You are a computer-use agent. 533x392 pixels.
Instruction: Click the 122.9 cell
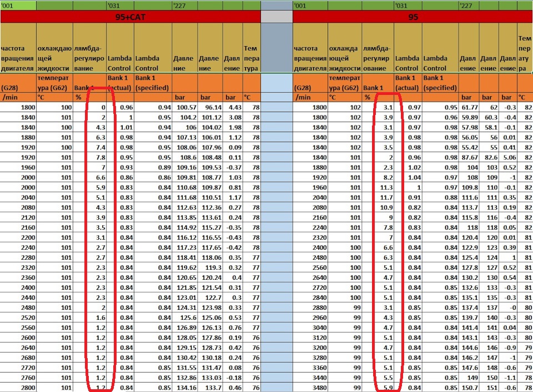tap(469, 248)
